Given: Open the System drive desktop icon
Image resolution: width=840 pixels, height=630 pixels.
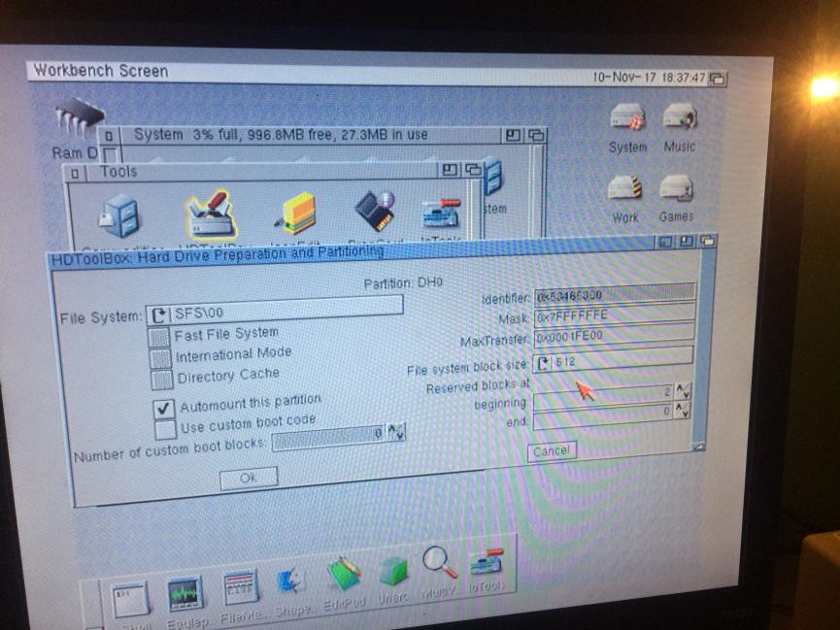Looking at the screenshot, I should pos(627,121).
